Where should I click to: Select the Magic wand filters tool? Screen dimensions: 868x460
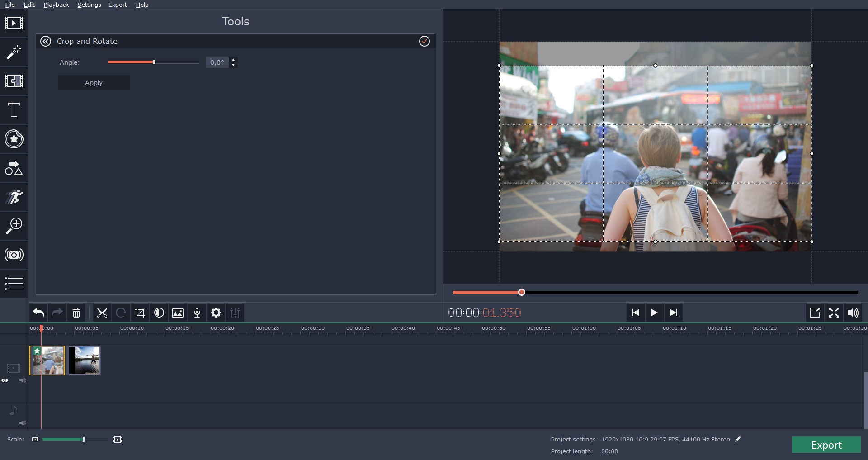(14, 52)
